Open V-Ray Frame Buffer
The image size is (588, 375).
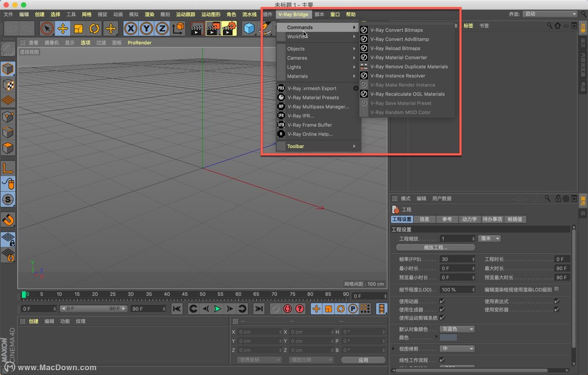319,125
